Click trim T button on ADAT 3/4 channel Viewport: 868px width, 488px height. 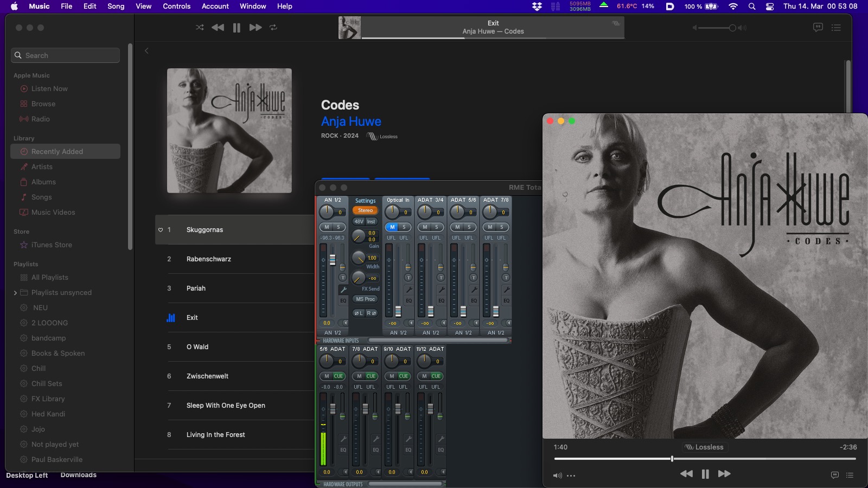click(441, 278)
